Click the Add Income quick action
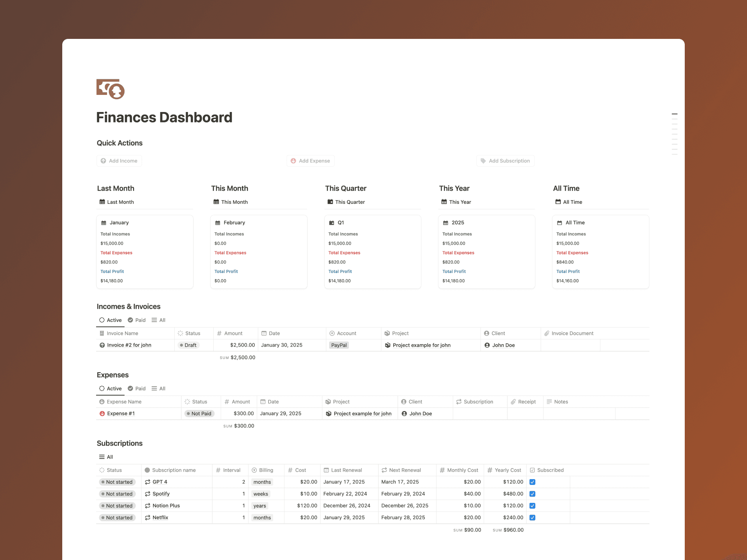Screen dimensions: 747x560 tap(119, 161)
